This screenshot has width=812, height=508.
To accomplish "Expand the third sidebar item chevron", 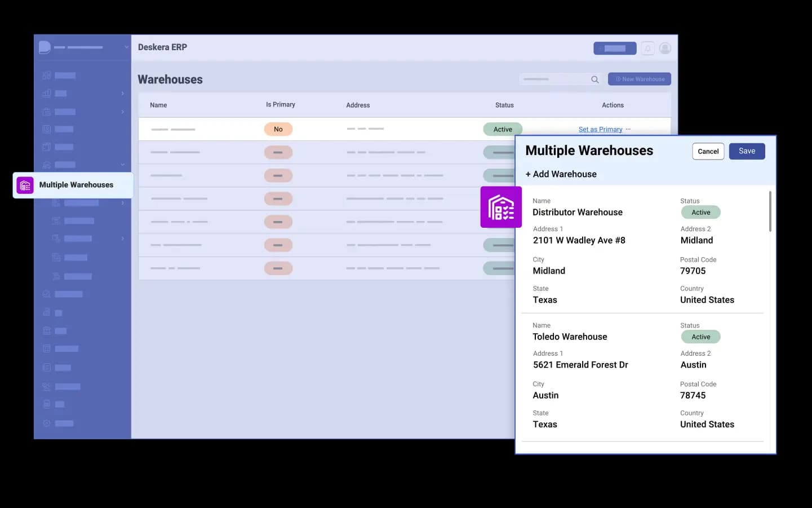I will [122, 112].
